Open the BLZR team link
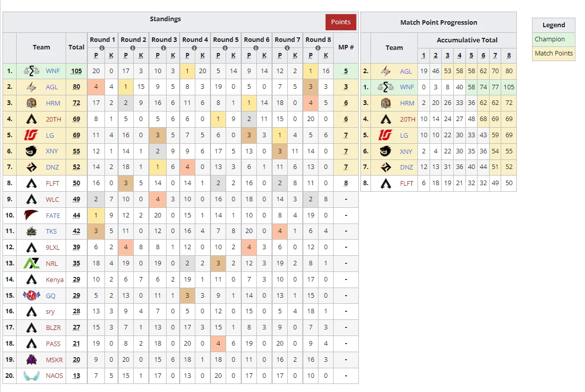Image resolution: width=585 pixels, height=392 pixels. (x=53, y=327)
